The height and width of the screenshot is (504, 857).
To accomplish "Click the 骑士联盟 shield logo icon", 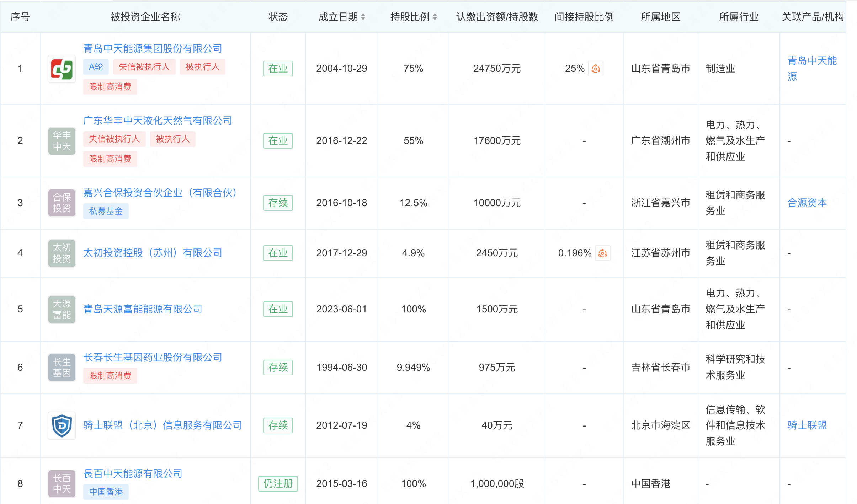I will tap(62, 425).
